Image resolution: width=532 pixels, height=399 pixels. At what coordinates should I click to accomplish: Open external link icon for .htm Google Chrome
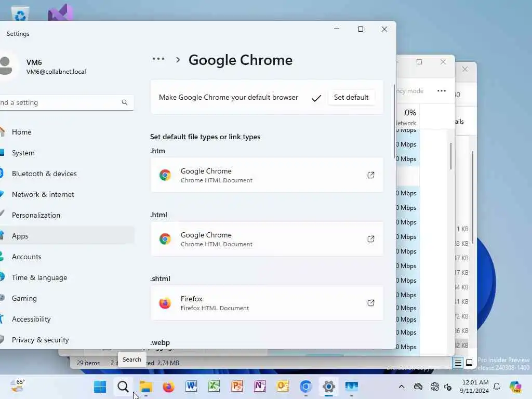pyautogui.click(x=370, y=175)
